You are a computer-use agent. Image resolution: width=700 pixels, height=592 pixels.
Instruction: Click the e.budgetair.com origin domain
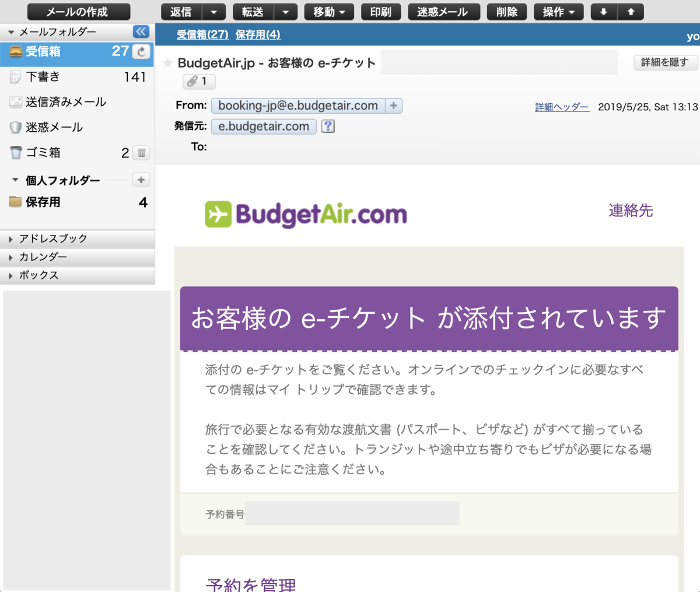click(x=264, y=127)
